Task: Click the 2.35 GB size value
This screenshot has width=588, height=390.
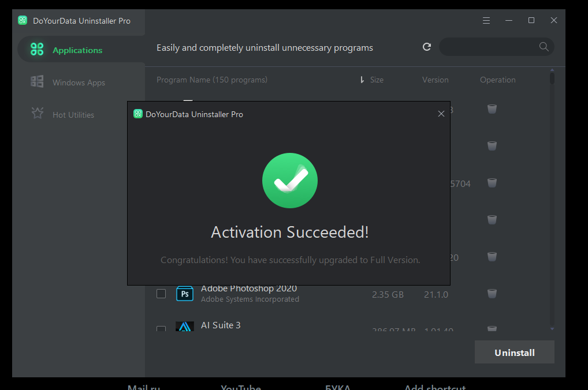Action: (388, 294)
